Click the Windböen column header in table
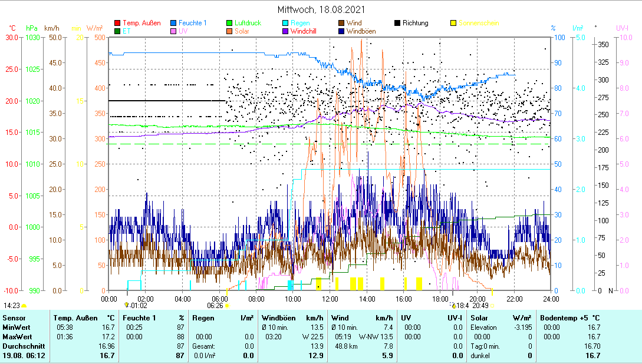The image size is (642, 364). pyautogui.click(x=278, y=318)
